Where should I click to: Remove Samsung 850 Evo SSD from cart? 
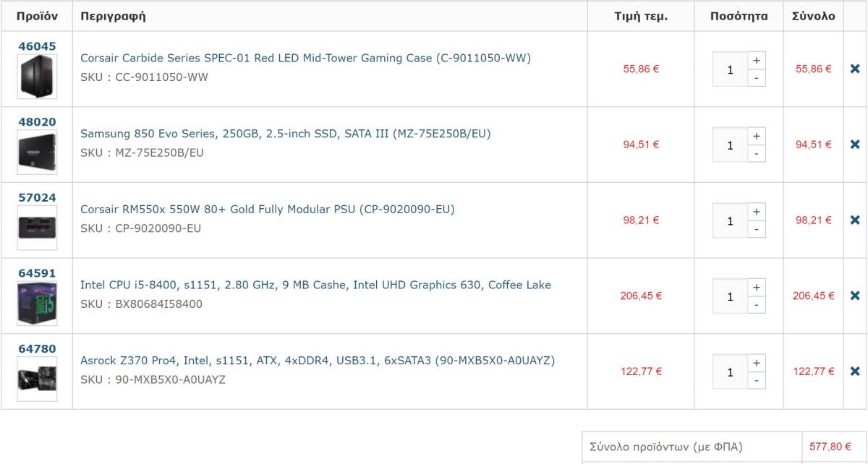855,145
